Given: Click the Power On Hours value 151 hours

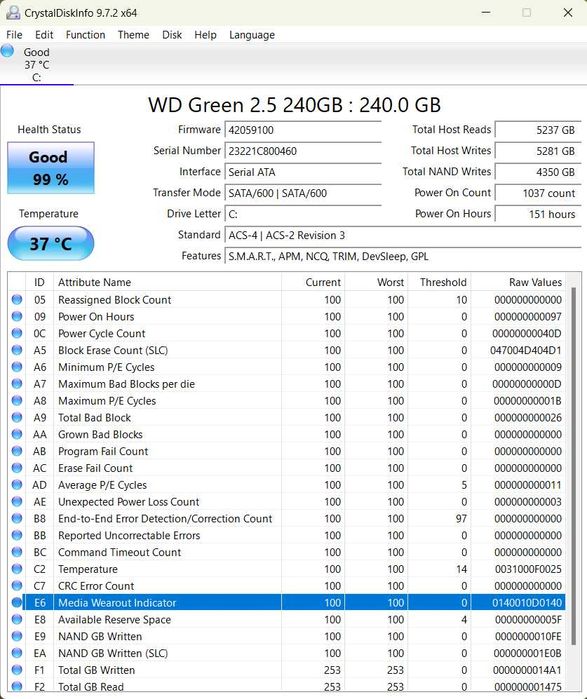Looking at the screenshot, I should coord(538,214).
